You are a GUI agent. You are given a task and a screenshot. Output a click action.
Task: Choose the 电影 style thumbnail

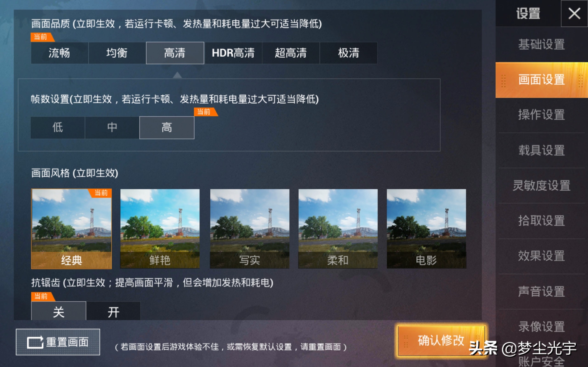coord(427,229)
